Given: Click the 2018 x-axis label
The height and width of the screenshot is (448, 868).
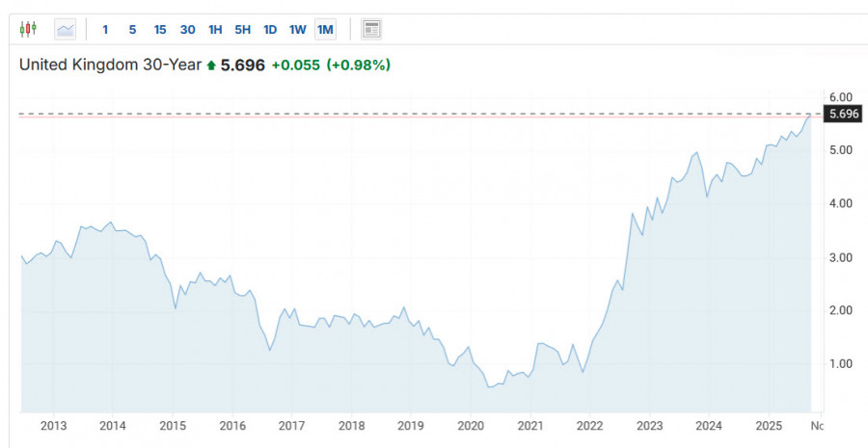Looking at the screenshot, I should click(x=351, y=426).
